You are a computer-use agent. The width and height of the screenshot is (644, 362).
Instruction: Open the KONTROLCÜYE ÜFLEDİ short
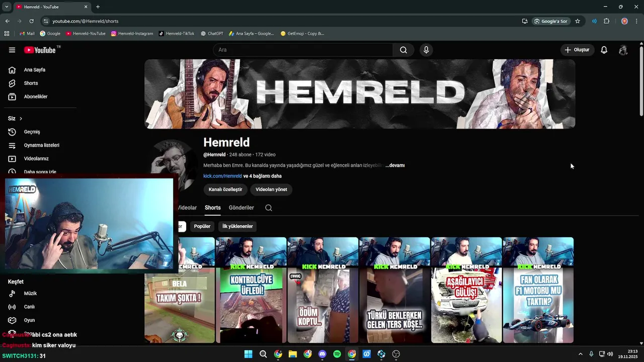pos(251,290)
